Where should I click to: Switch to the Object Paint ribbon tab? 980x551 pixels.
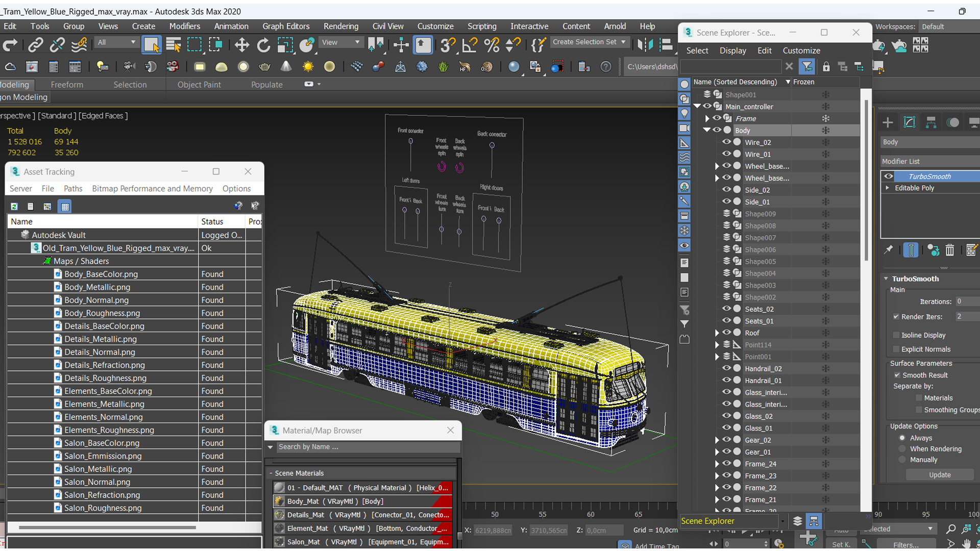pyautogui.click(x=199, y=85)
